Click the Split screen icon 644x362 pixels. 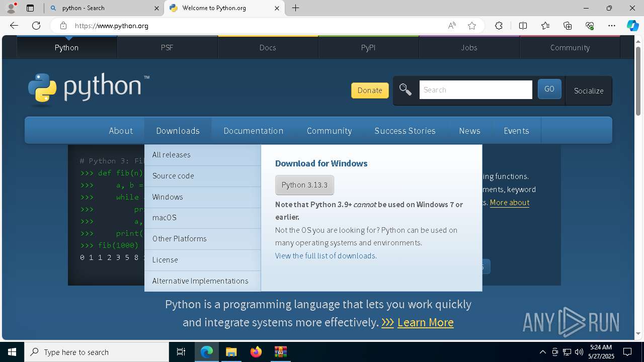[x=523, y=26]
